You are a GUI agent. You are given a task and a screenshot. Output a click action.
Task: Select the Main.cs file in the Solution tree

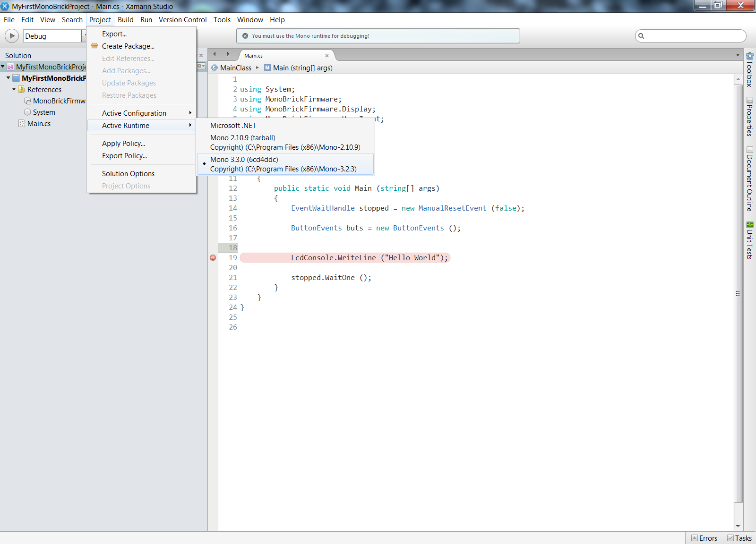tap(39, 124)
